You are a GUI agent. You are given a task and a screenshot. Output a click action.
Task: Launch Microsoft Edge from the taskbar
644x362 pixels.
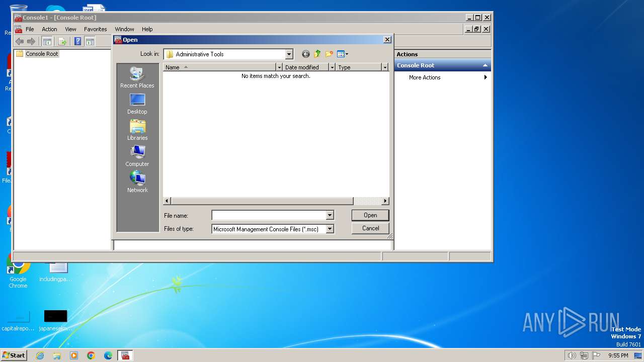[x=108, y=355]
